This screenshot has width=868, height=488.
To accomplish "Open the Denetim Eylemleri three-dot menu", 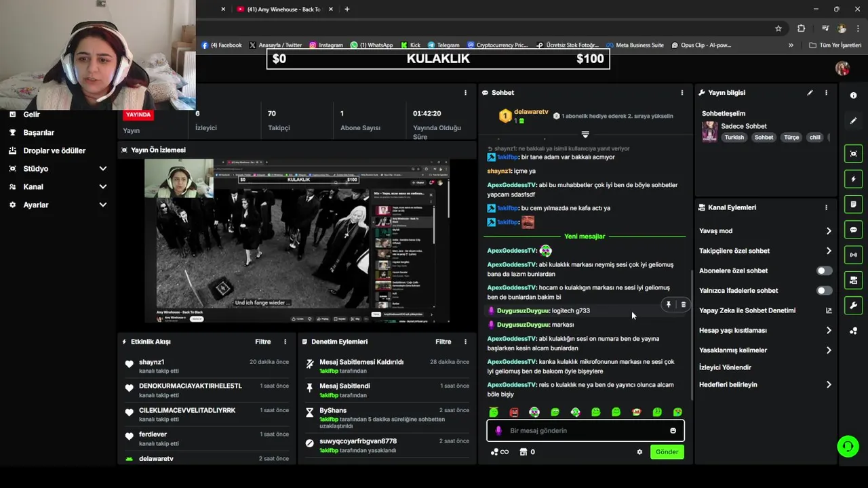I will click(x=465, y=342).
